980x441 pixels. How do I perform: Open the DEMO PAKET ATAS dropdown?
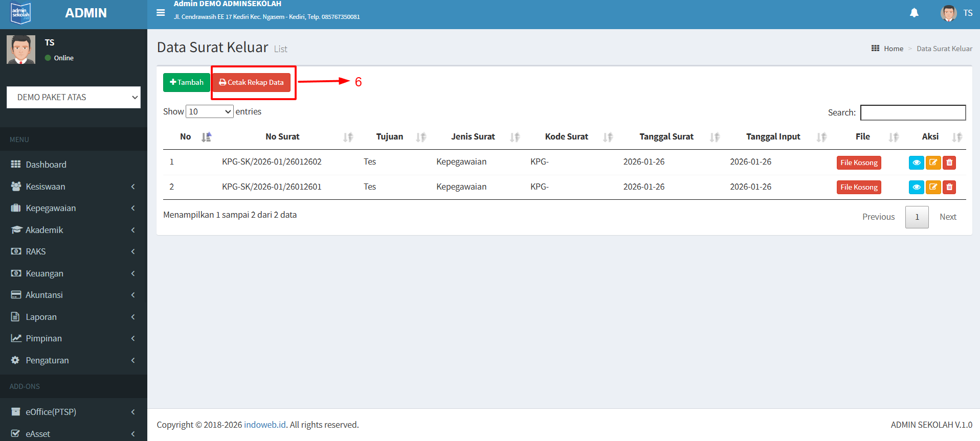74,97
